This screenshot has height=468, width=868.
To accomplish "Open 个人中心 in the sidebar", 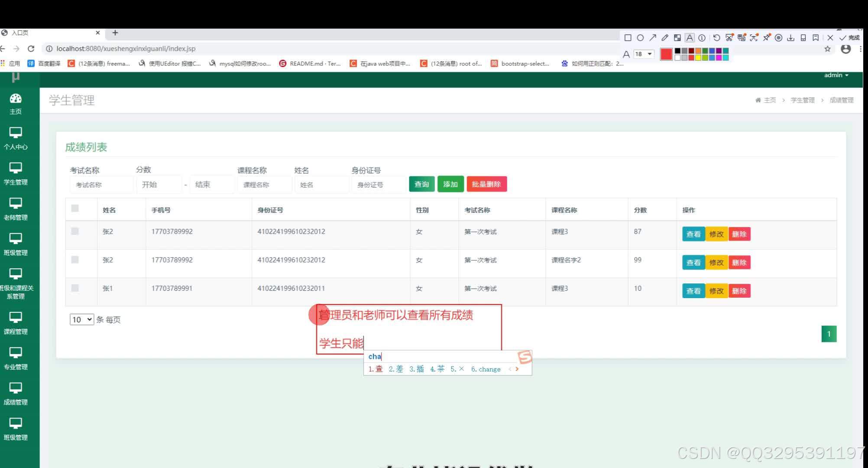I will (x=16, y=139).
